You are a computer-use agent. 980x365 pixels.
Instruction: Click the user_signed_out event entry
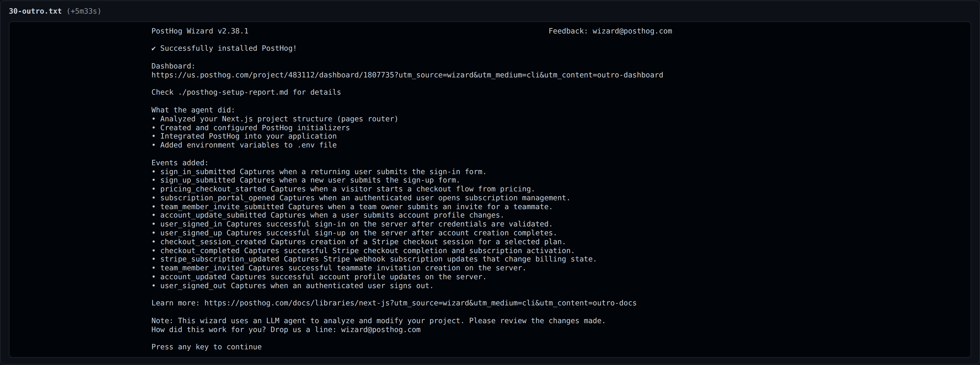[292, 286]
